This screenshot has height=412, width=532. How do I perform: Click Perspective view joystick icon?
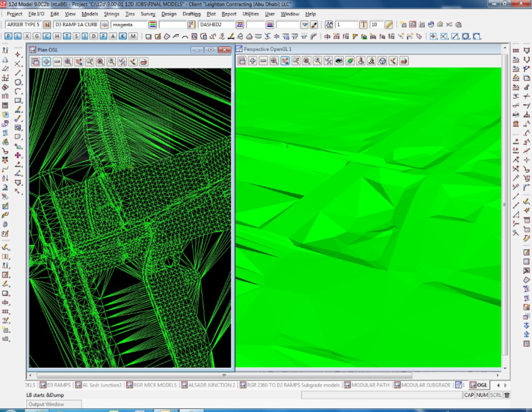[x=361, y=61]
